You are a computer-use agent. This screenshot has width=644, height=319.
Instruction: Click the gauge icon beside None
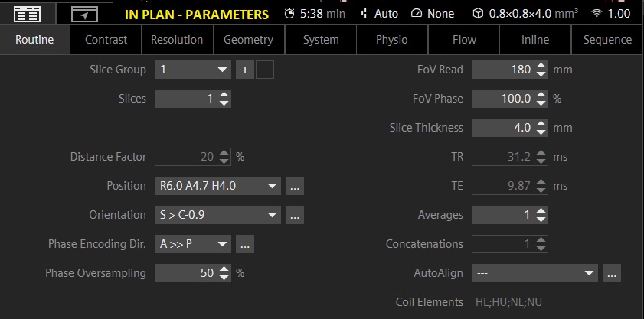coord(417,14)
